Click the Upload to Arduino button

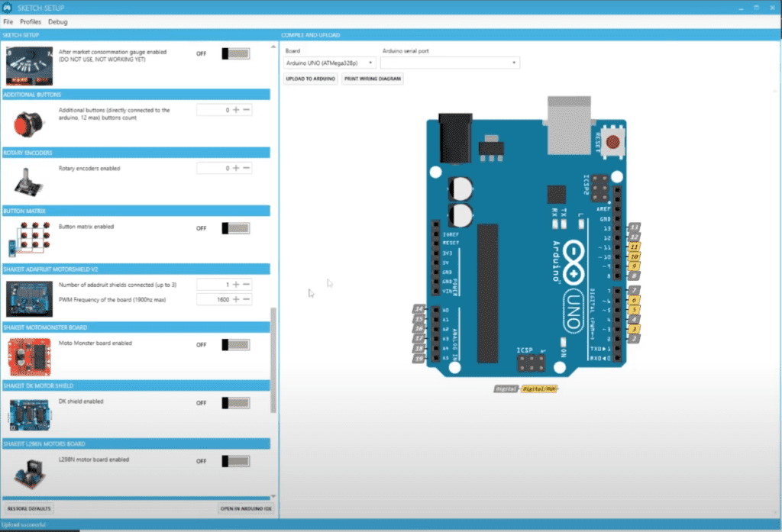[x=311, y=79]
